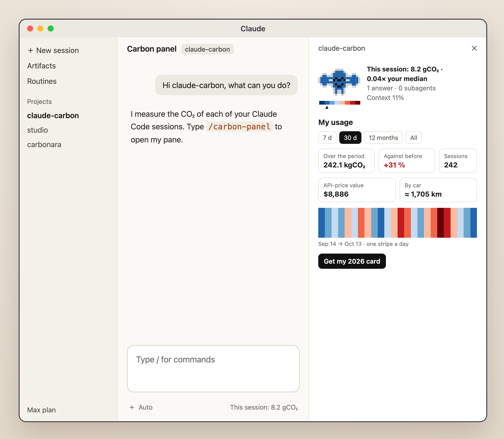The height and width of the screenshot is (439, 504).
Task: Open Artifacts in the sidebar
Action: (41, 66)
